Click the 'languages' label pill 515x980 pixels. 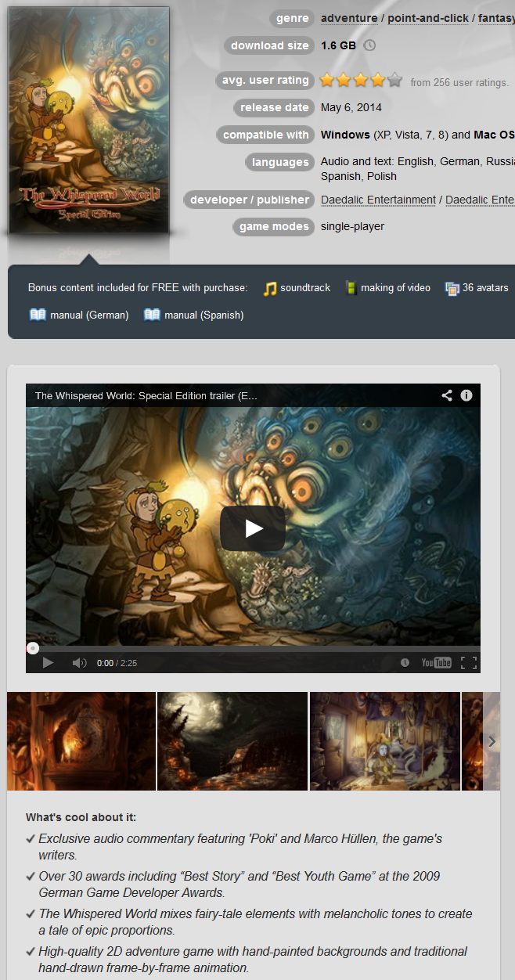(280, 162)
